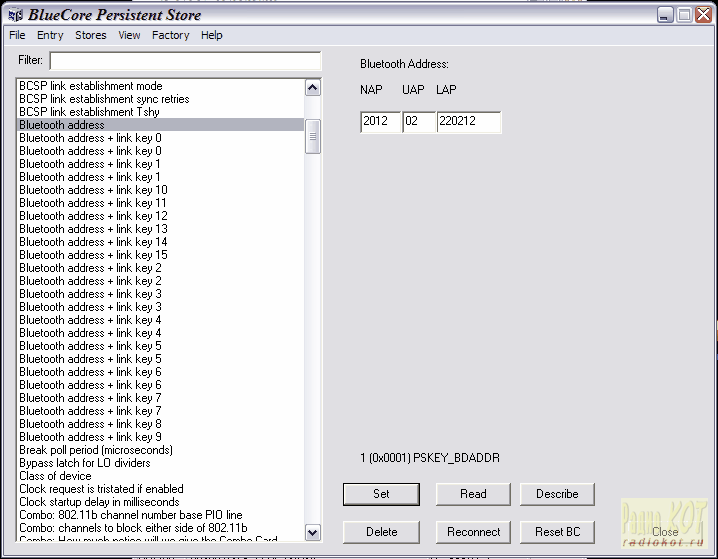Screen dimensions: 718x559
Task: Open the Entry menu
Action: (50, 35)
